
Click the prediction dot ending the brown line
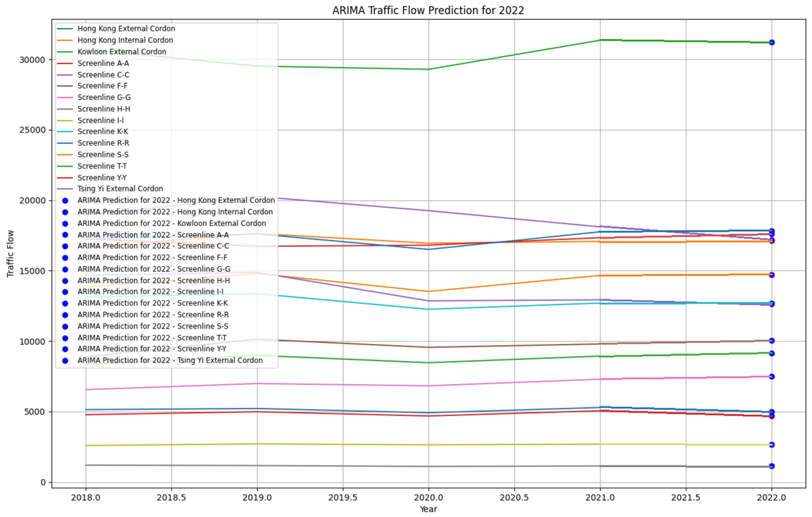point(771,341)
